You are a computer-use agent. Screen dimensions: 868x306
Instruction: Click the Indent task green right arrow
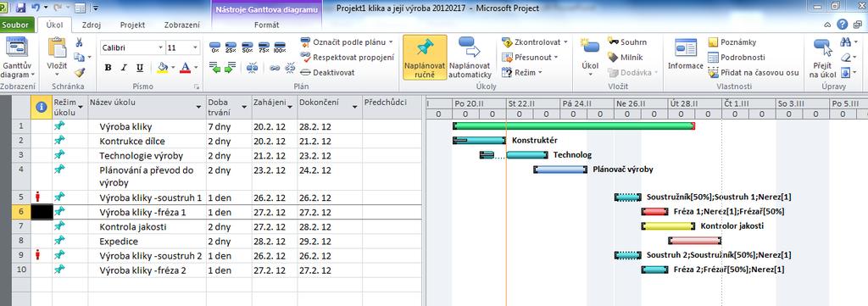231,67
